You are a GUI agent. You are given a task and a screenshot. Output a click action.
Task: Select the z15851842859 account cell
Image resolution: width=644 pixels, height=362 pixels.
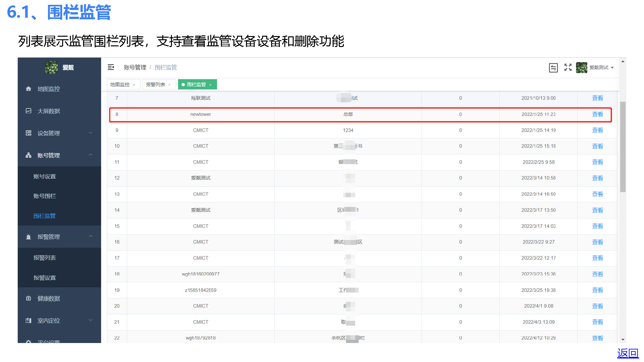pyautogui.click(x=201, y=290)
